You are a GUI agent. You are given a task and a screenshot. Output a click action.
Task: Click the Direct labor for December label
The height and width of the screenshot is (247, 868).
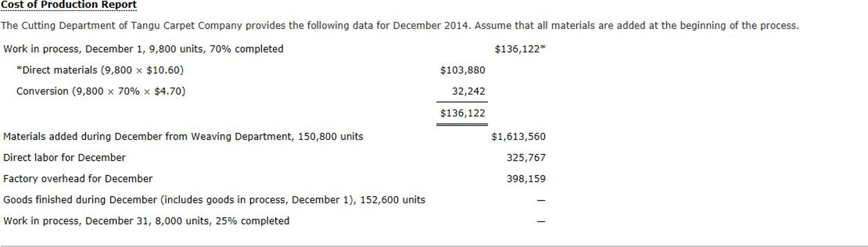pos(64,158)
